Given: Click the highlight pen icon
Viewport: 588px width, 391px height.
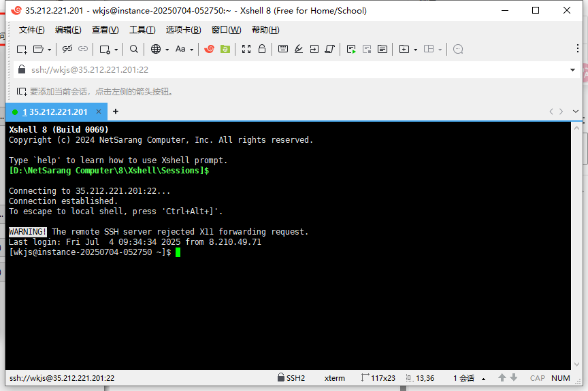Looking at the screenshot, I should pos(299,49).
